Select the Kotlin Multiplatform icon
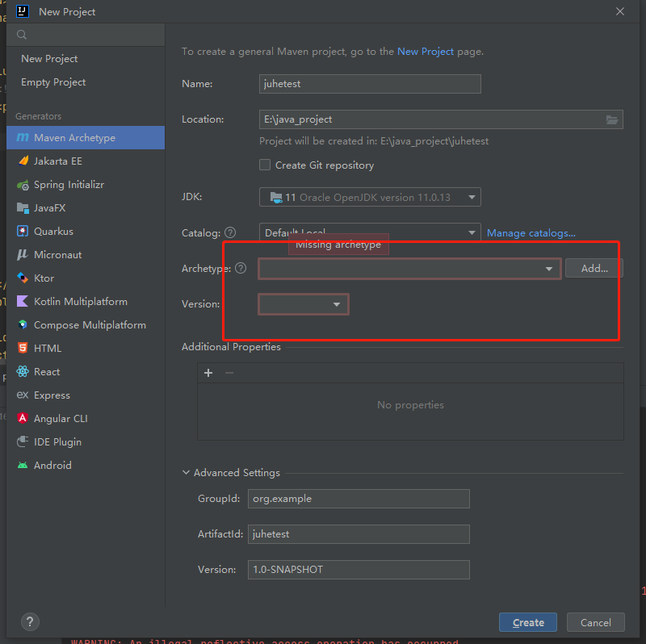The width and height of the screenshot is (646, 644). click(23, 301)
